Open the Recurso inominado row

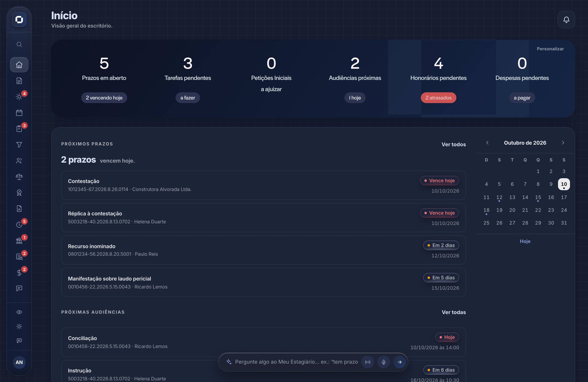[263, 250]
